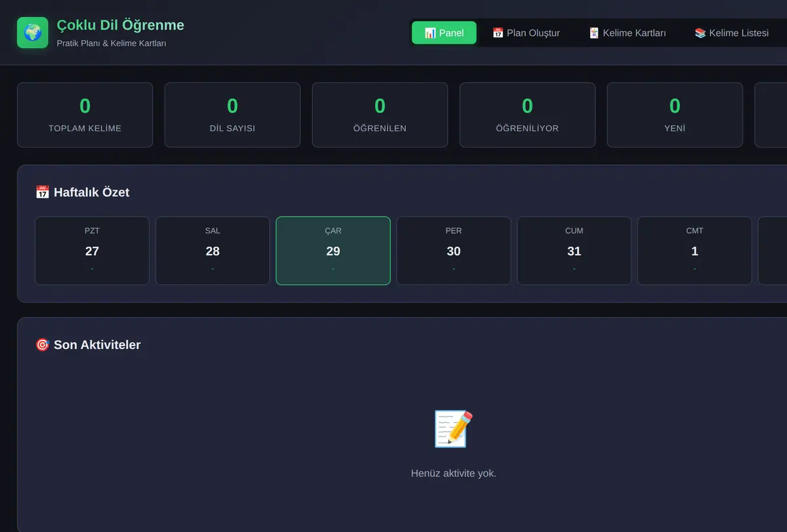This screenshot has width=787, height=532.
Task: Go to the Kelime Listesi tab
Action: [x=731, y=33]
